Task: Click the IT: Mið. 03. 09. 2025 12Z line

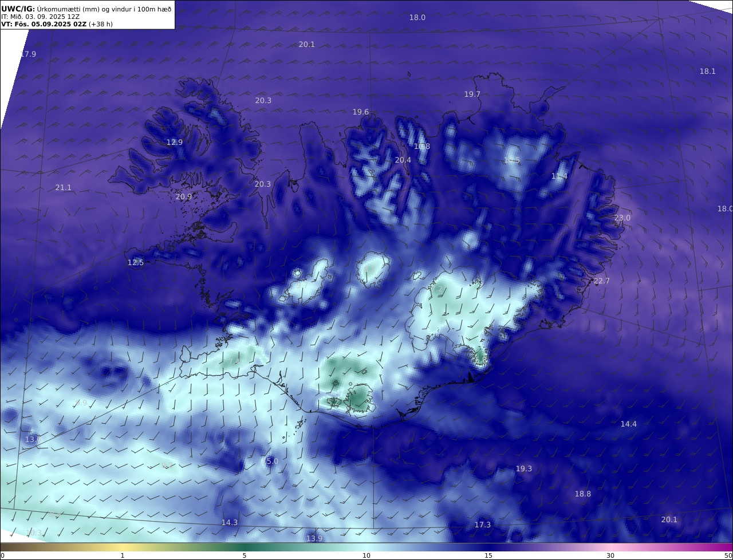Action: 40,17
